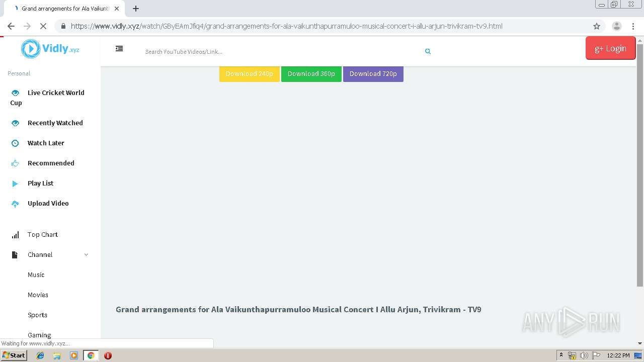Open the media player taskbar icon
The height and width of the screenshot is (362, 644).
click(x=74, y=355)
